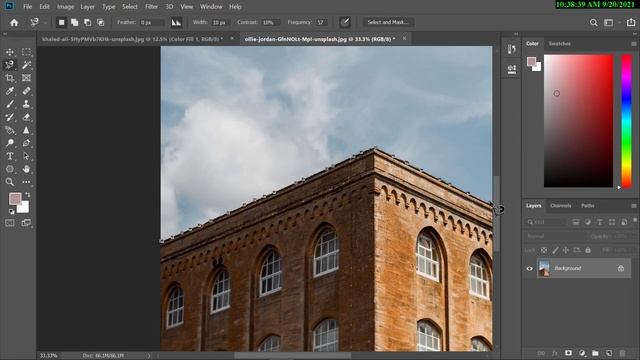Select the Move tool

coord(10,52)
